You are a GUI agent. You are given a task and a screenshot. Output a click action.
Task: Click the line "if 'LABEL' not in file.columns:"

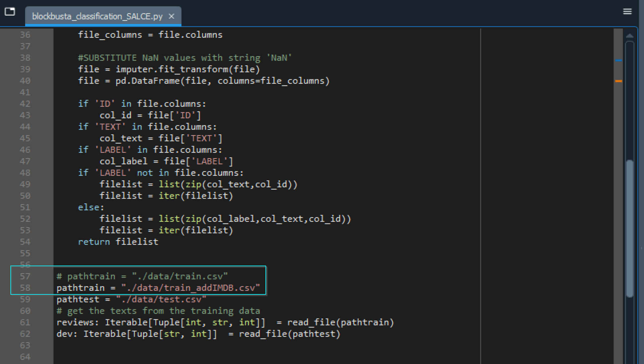click(x=161, y=173)
